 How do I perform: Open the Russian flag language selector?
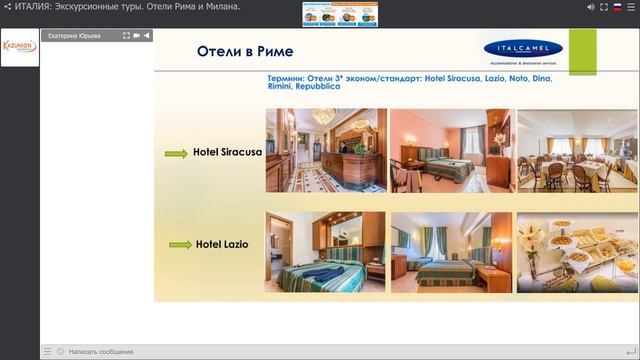(x=618, y=7)
